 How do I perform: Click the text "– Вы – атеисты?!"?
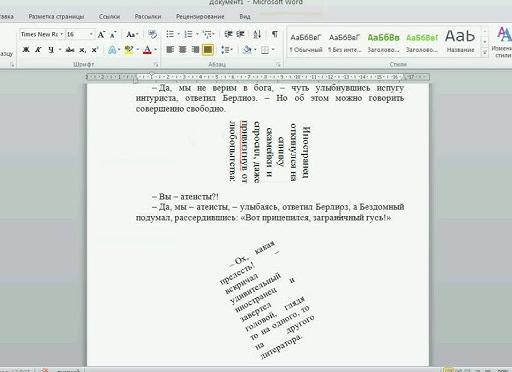point(185,197)
